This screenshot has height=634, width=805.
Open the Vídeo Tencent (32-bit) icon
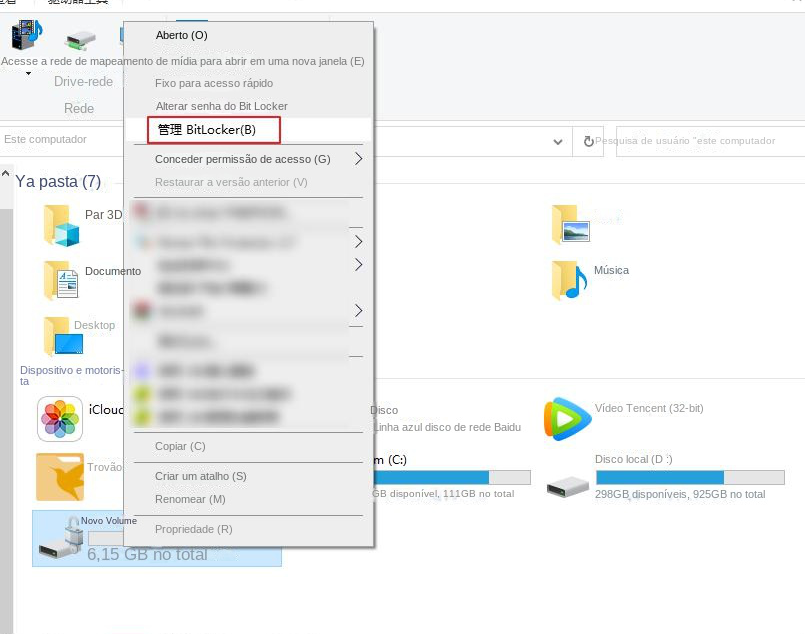pyautogui.click(x=567, y=420)
